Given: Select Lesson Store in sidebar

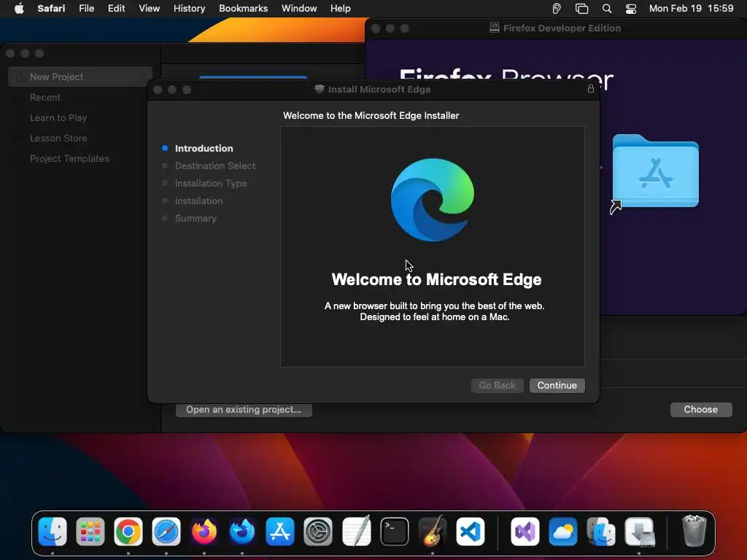Looking at the screenshot, I should pyautogui.click(x=58, y=138).
